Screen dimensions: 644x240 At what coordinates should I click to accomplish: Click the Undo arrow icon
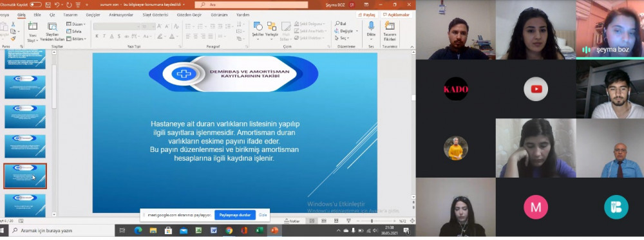[57, 5]
